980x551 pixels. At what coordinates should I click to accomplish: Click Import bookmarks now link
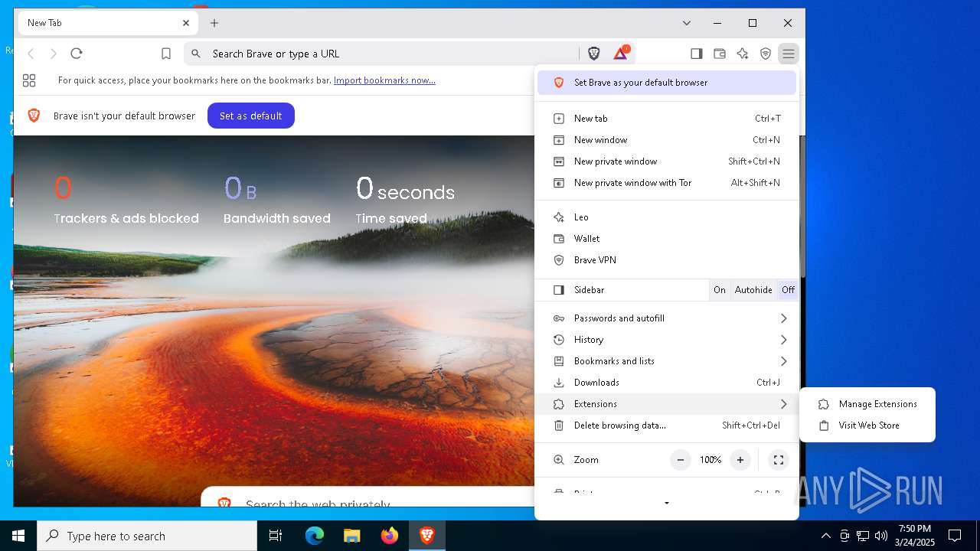(384, 80)
